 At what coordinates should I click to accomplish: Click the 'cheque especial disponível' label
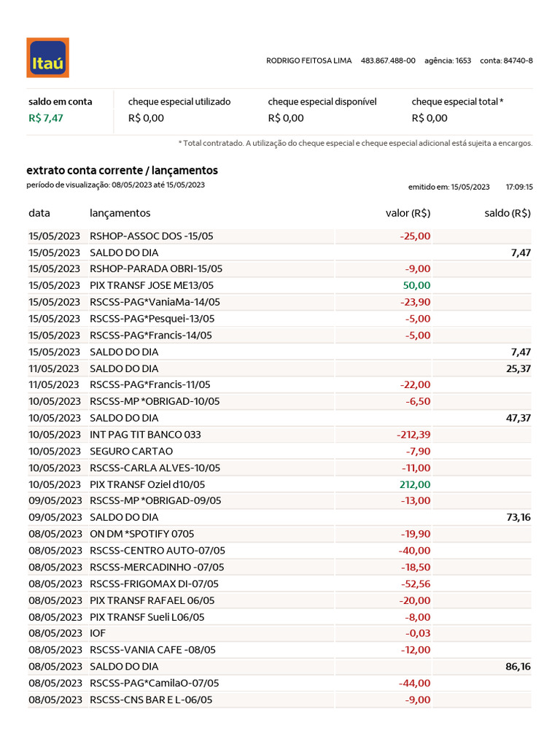pos(322,102)
